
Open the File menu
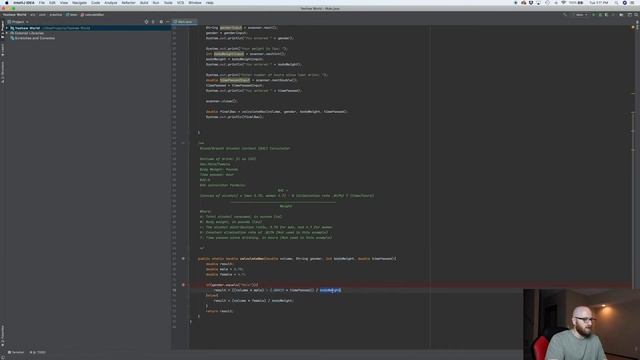(42, 2)
